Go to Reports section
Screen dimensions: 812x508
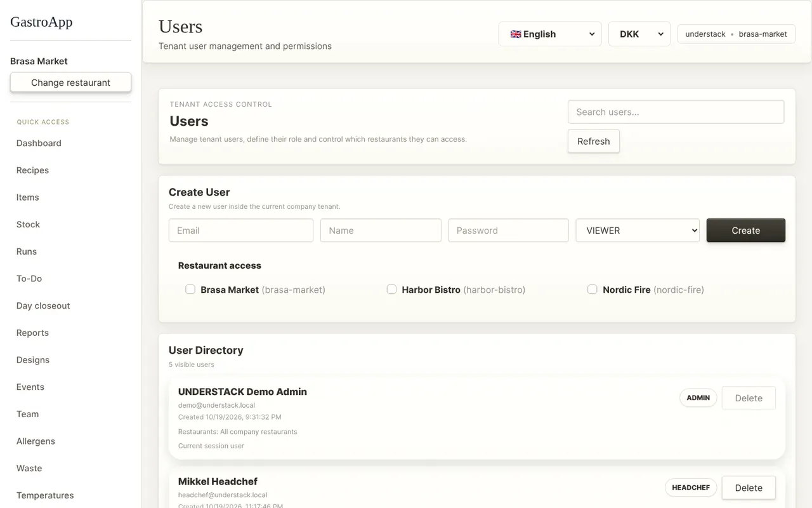coord(32,333)
